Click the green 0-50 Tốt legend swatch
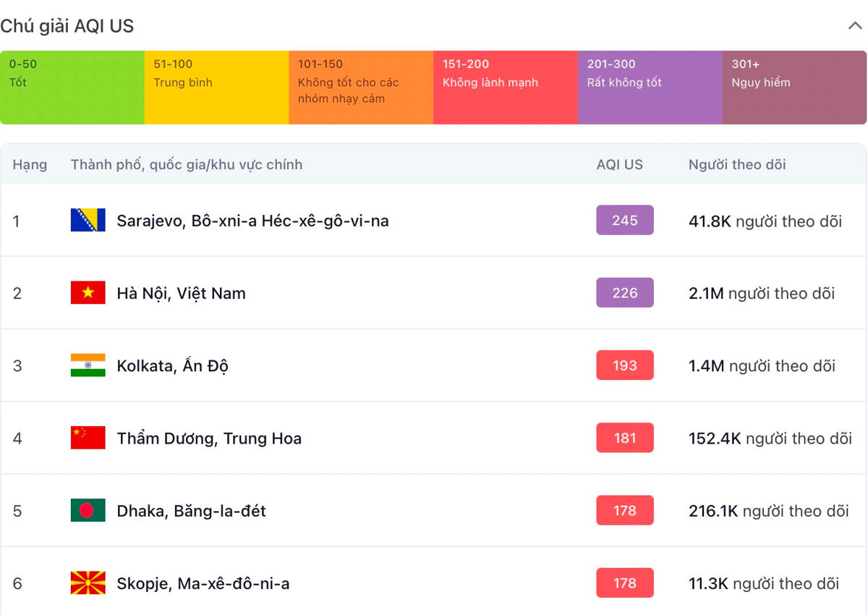This screenshot has width=868, height=615. tap(72, 88)
